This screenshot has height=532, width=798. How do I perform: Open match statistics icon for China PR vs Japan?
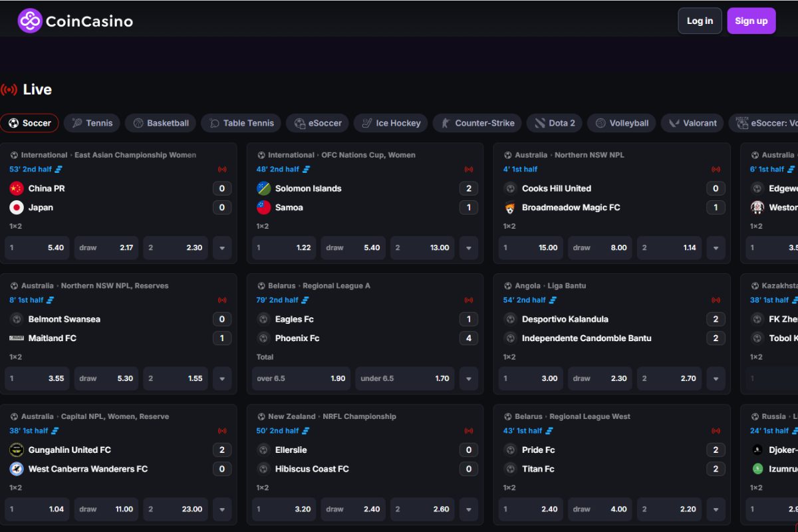tap(57, 169)
